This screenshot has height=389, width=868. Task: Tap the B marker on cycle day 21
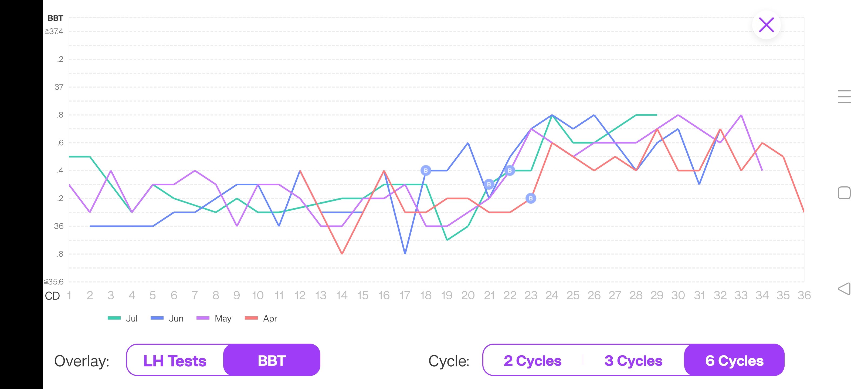(489, 185)
